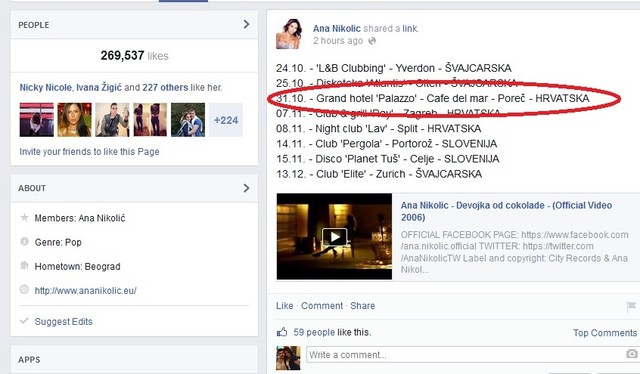Viewport: 640px width, 374px height.
Task: Click the thumbs-up icon beside 59 people
Action: point(282,332)
